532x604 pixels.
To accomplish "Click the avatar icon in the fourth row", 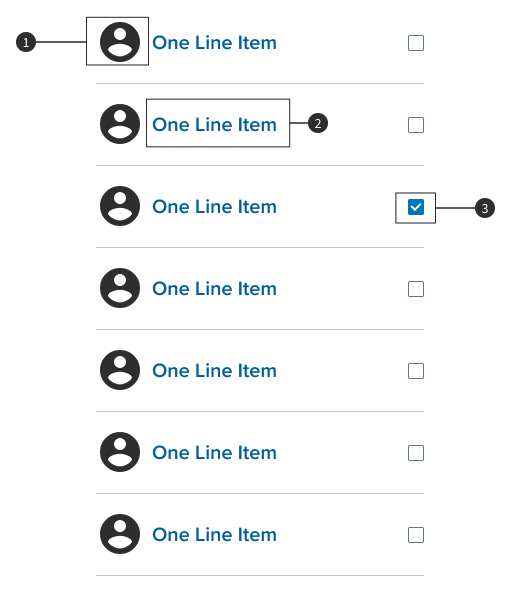I will [x=120, y=288].
